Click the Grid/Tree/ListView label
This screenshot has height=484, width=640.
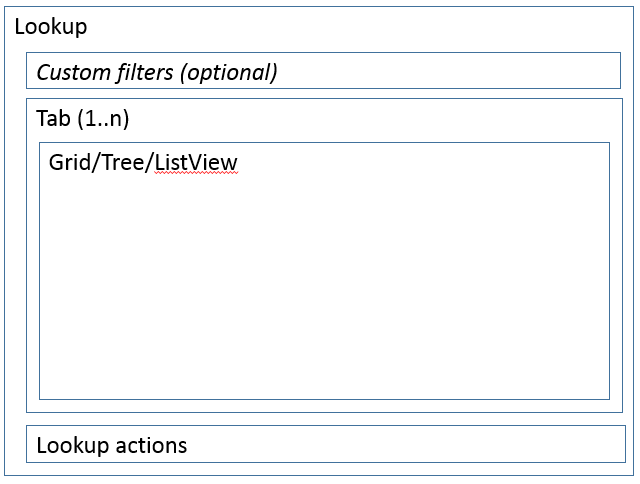pos(143,162)
